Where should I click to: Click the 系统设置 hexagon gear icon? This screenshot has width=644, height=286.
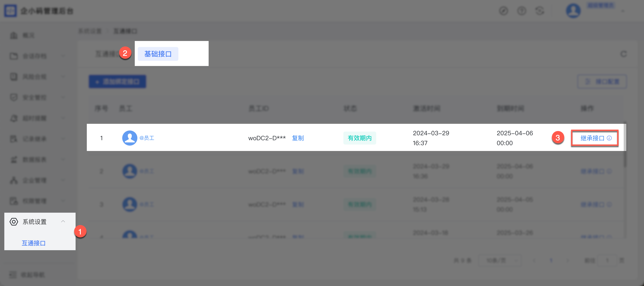[x=14, y=222]
